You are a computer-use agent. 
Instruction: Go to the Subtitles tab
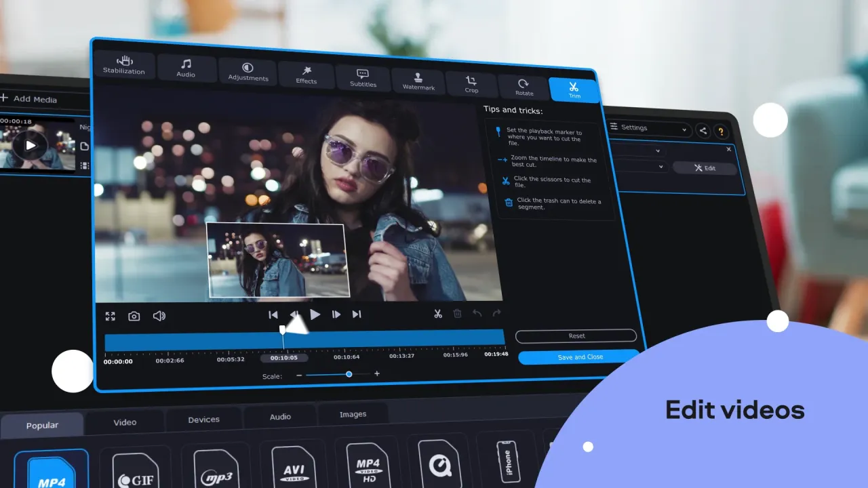pyautogui.click(x=363, y=79)
